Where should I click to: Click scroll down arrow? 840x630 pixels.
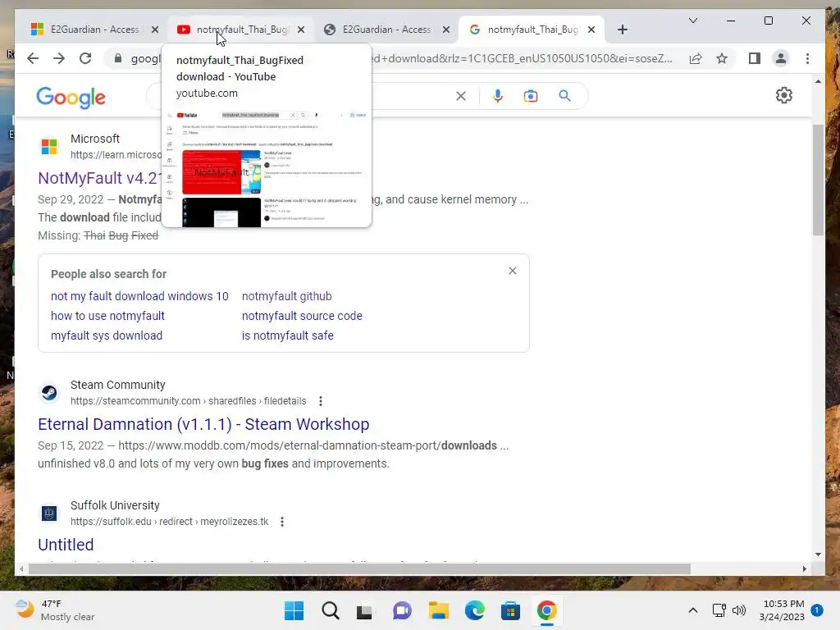[x=818, y=555]
